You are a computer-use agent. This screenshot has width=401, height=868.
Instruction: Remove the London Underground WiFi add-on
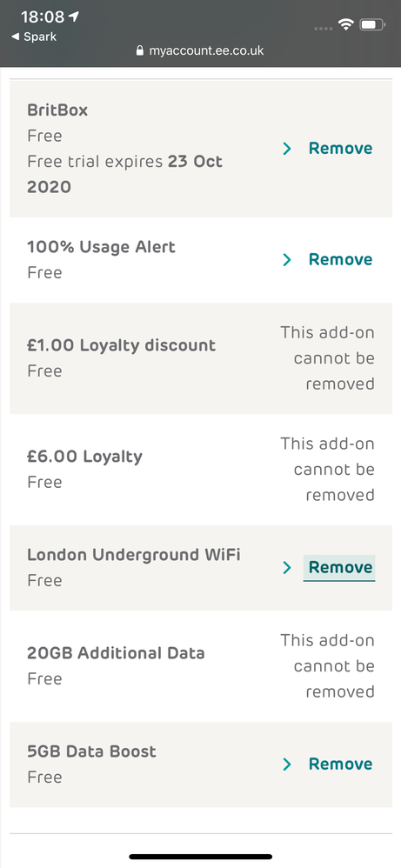[339, 567]
